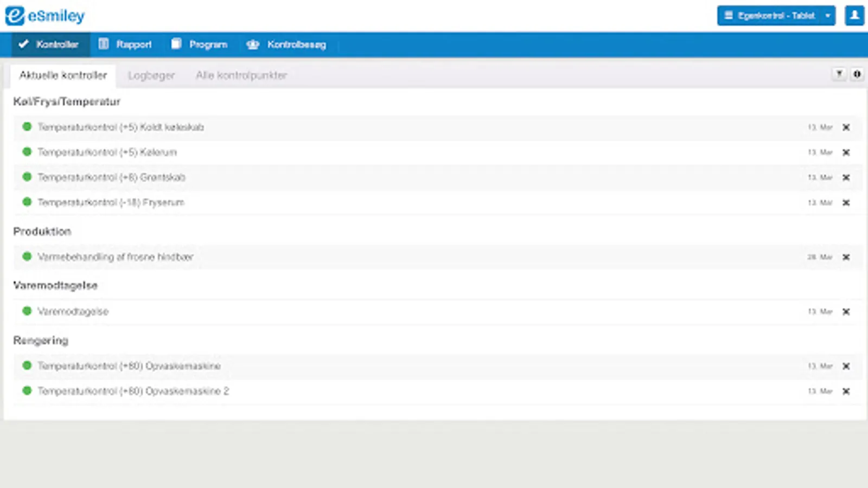868x488 pixels.
Task: Dismiss the (+80) Opvaskemaskine check
Action: click(846, 366)
